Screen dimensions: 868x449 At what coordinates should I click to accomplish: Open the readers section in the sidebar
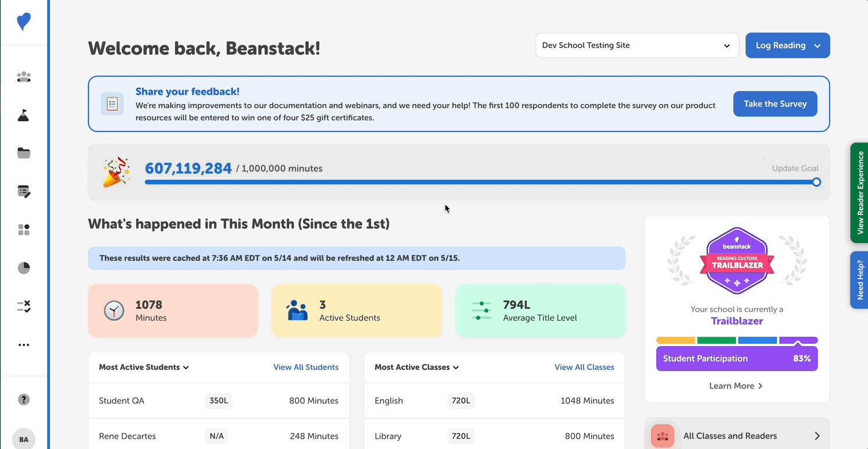23,77
